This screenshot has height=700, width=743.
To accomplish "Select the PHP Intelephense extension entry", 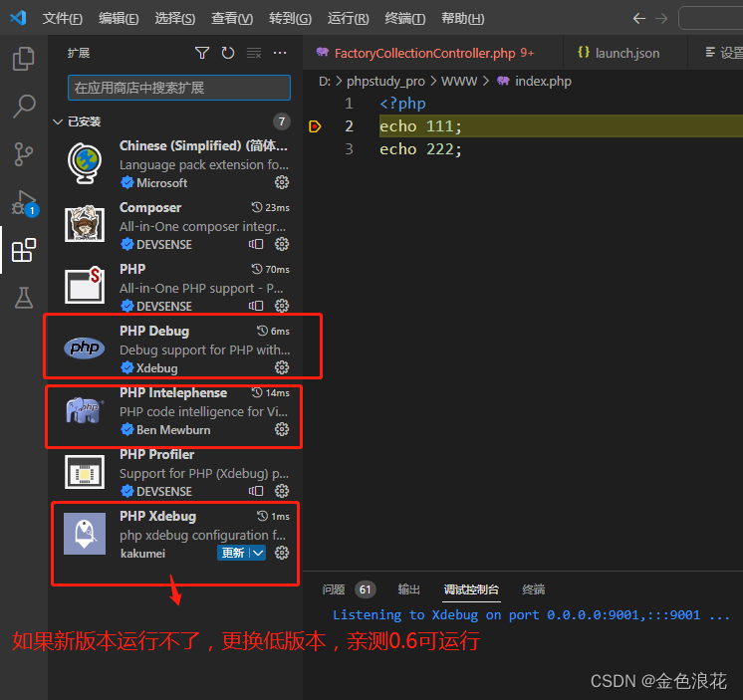I will pos(175,411).
